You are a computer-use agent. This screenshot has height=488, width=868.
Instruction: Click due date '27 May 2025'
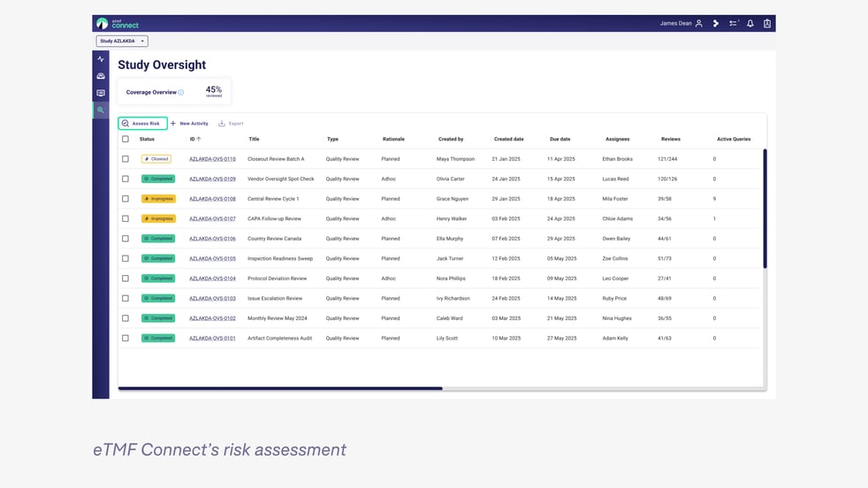coord(562,339)
